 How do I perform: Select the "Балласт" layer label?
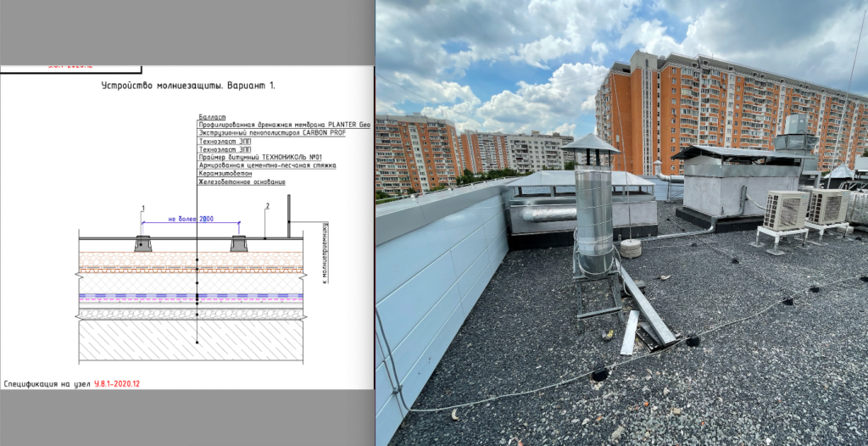212,115
